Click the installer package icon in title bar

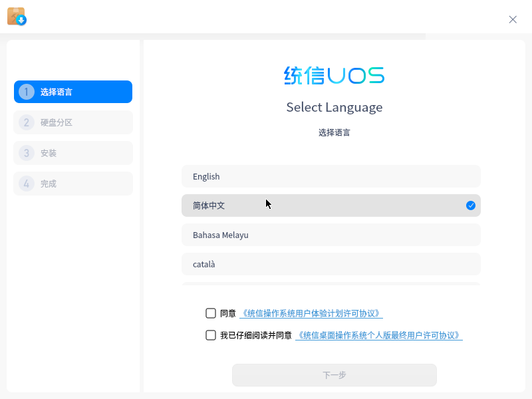tap(17, 16)
